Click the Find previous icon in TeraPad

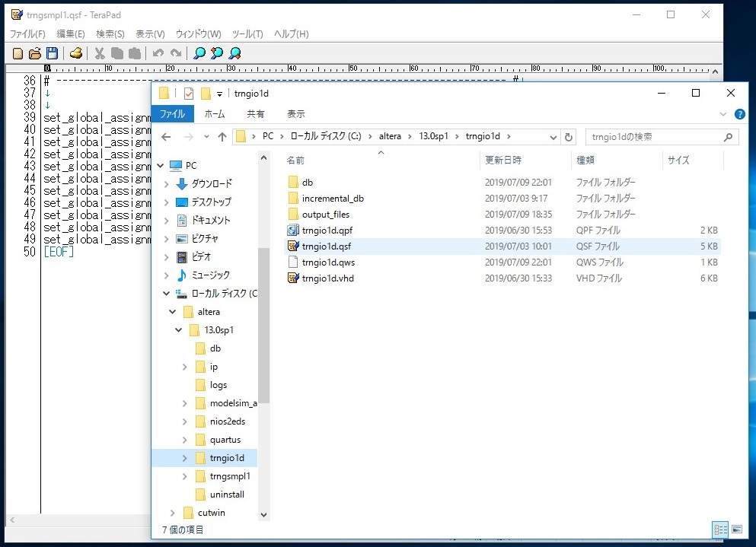(217, 53)
